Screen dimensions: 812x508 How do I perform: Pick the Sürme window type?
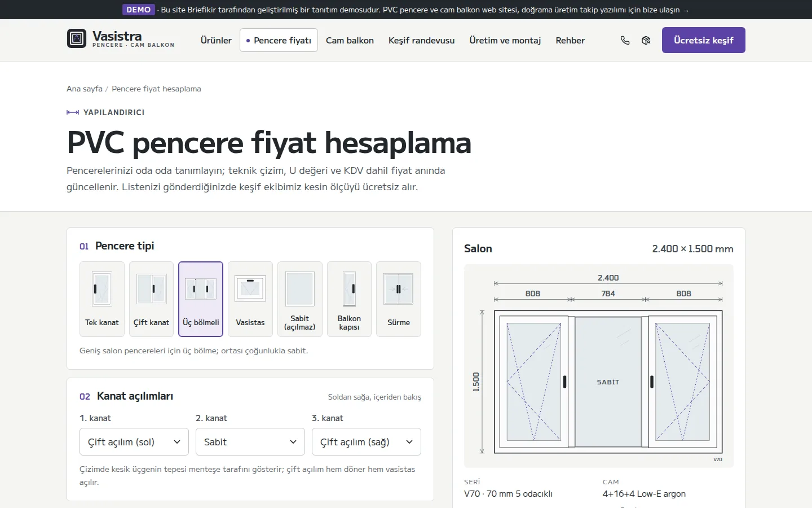[399, 299]
